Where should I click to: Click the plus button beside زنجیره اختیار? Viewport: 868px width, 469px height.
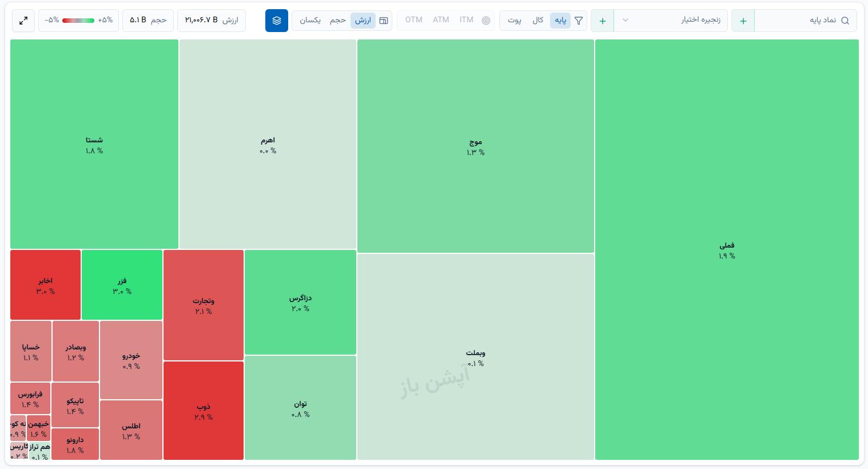602,21
